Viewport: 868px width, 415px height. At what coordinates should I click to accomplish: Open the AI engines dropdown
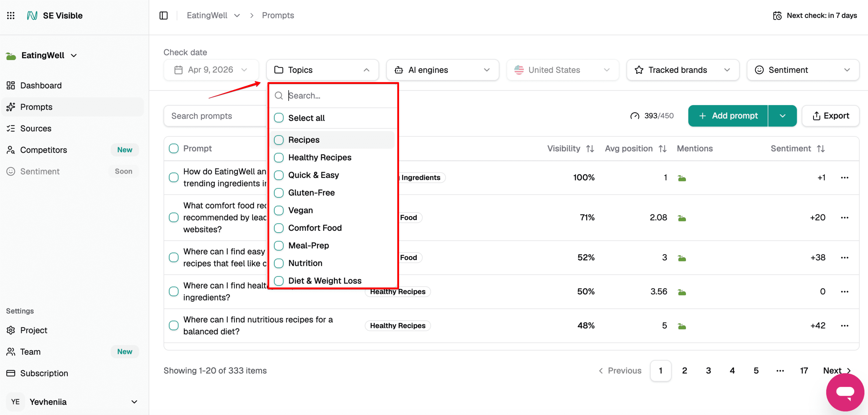click(442, 70)
